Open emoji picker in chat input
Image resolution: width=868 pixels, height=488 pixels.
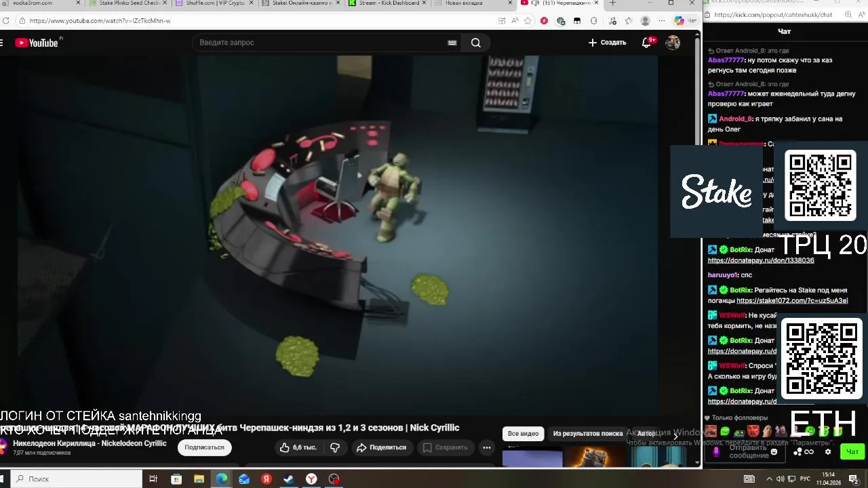[x=774, y=451]
